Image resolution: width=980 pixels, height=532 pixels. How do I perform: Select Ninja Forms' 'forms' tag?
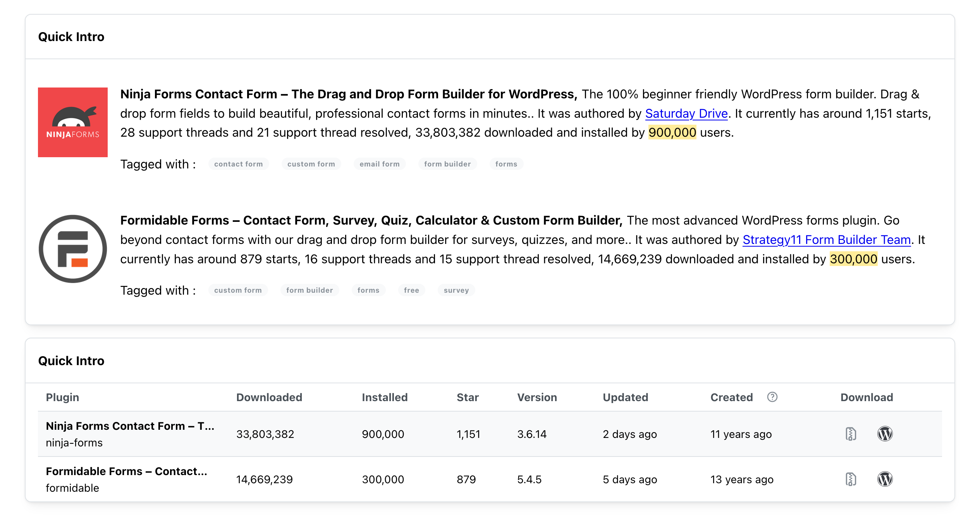[x=506, y=164]
